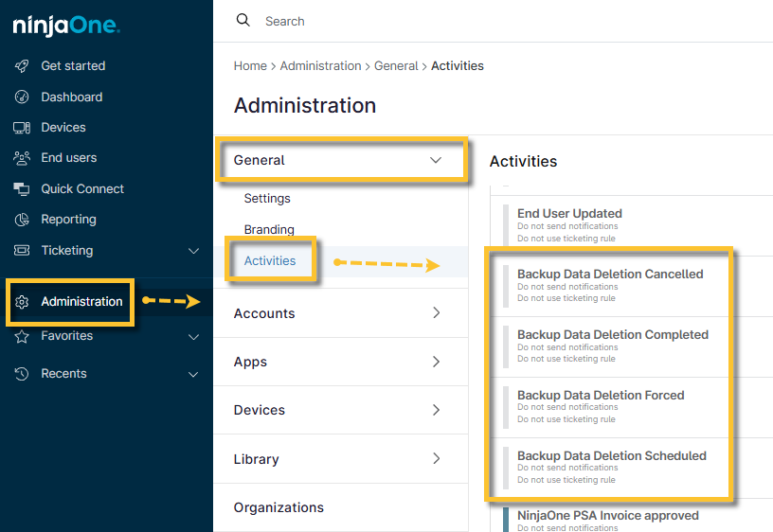This screenshot has height=532, width=773.
Task: Collapse the General section
Action: (x=436, y=160)
